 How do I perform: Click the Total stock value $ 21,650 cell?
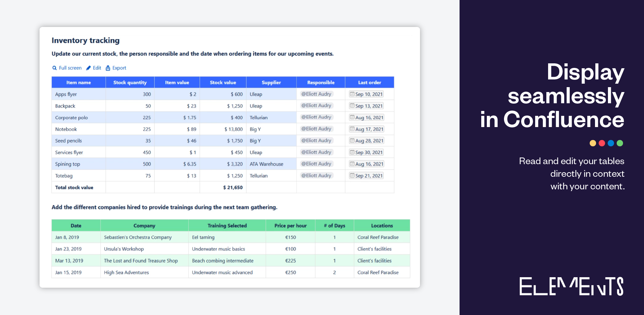pyautogui.click(x=233, y=188)
